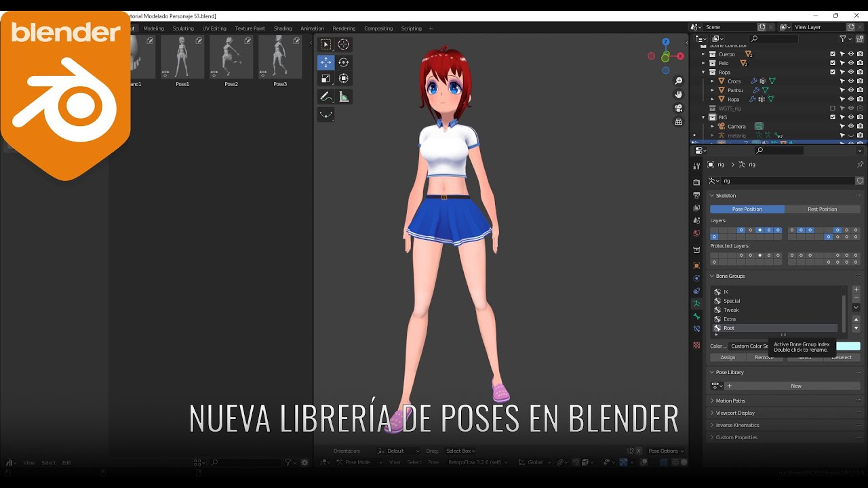The width and height of the screenshot is (868, 488).
Task: Uncheck the Pelo collection checkbox
Action: pos(833,63)
